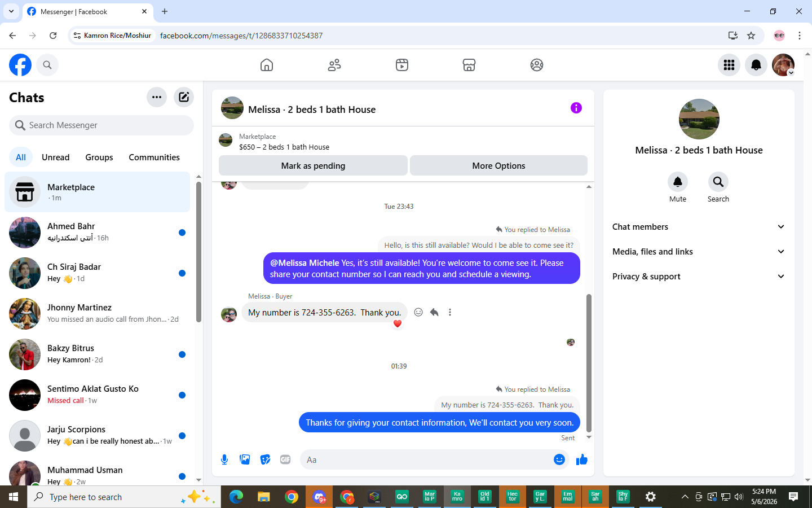The width and height of the screenshot is (812, 508).
Task: Open the Facebook logo home link
Action: point(20,65)
